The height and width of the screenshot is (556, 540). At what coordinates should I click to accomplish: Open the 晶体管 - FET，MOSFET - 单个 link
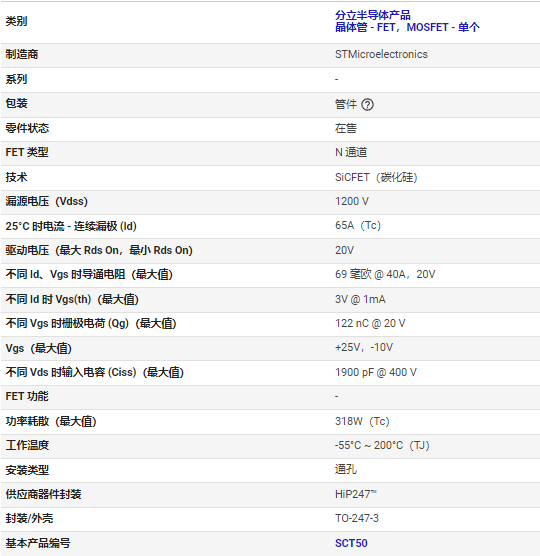(407, 27)
